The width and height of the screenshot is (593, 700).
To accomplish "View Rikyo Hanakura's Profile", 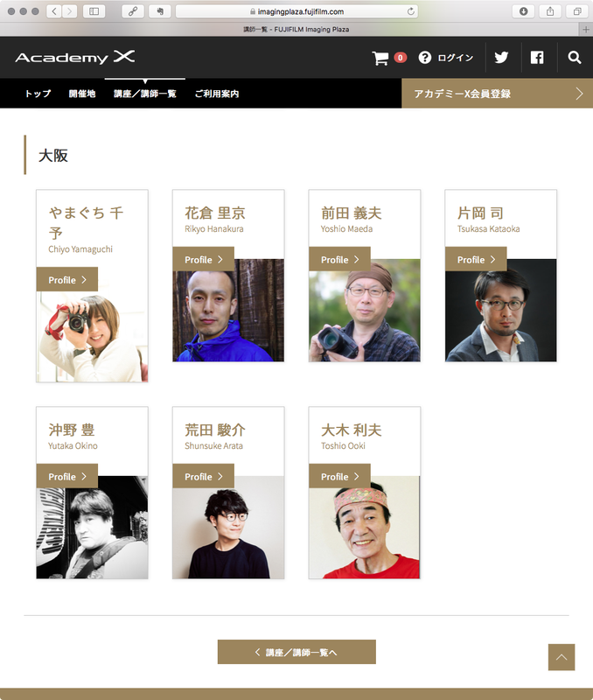I will click(204, 259).
